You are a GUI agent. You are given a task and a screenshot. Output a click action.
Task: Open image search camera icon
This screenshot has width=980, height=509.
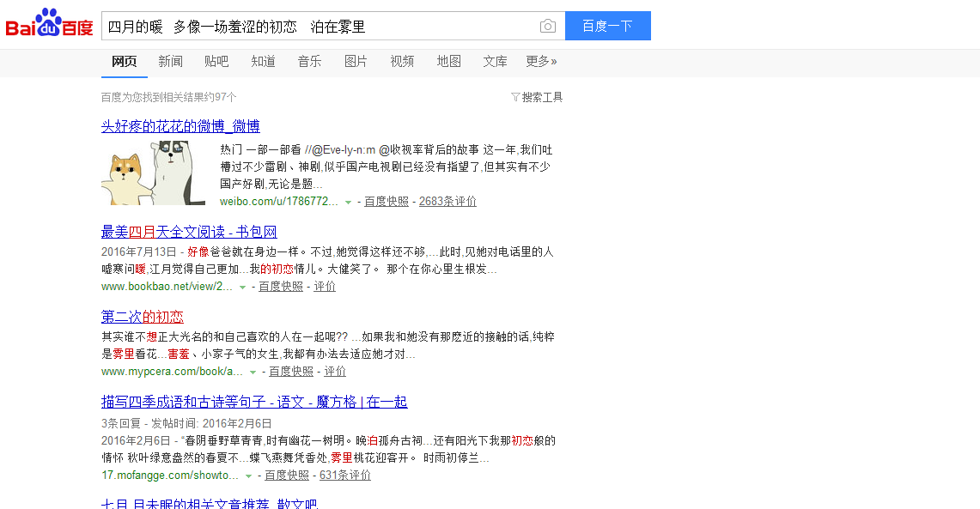click(547, 27)
